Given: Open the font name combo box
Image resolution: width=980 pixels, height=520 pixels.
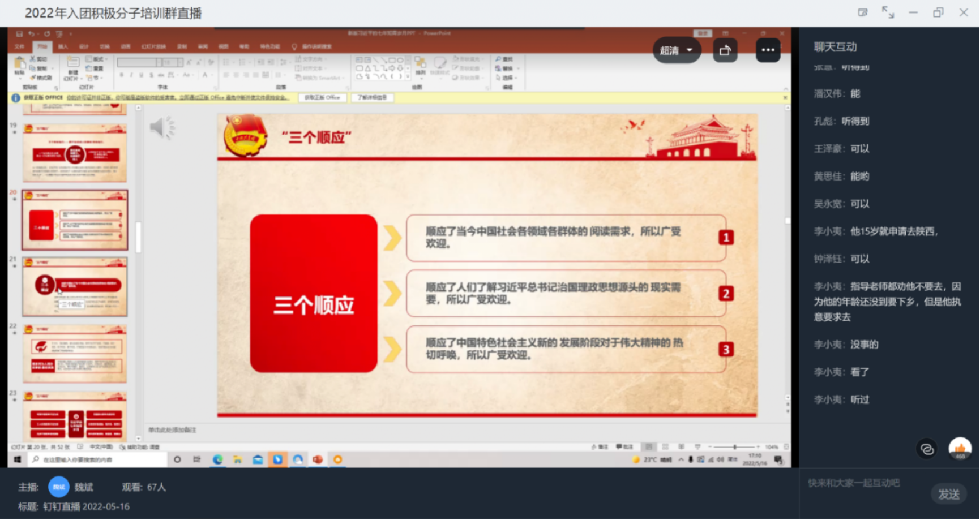Looking at the screenshot, I should click(x=140, y=62).
